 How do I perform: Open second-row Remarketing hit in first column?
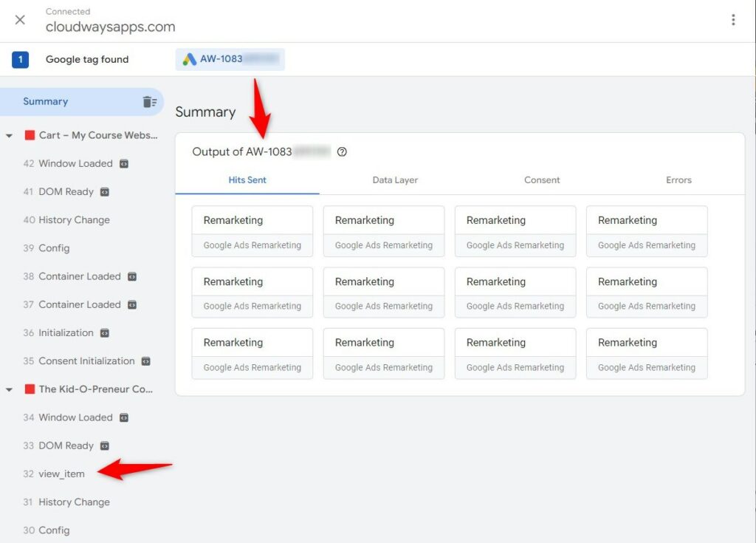pos(252,293)
